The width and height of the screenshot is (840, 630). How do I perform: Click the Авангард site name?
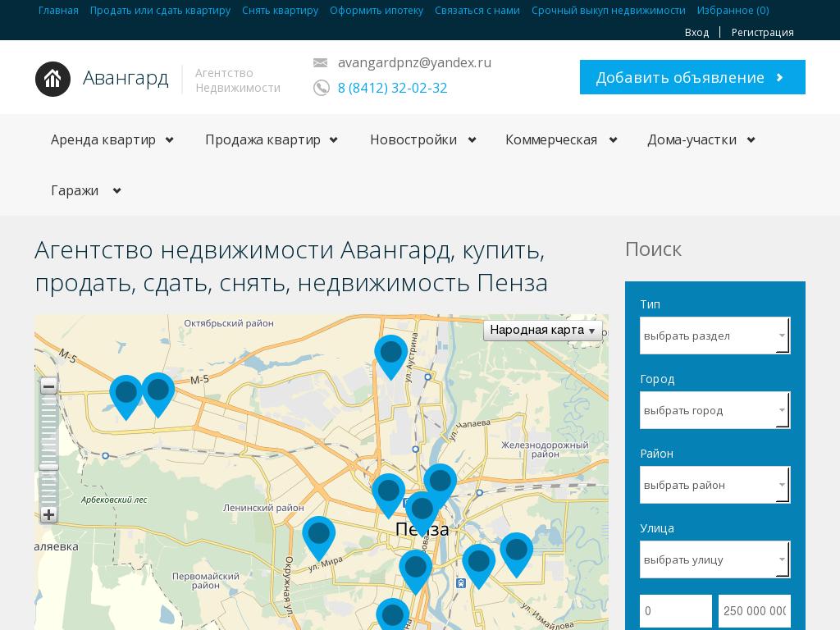(126, 78)
